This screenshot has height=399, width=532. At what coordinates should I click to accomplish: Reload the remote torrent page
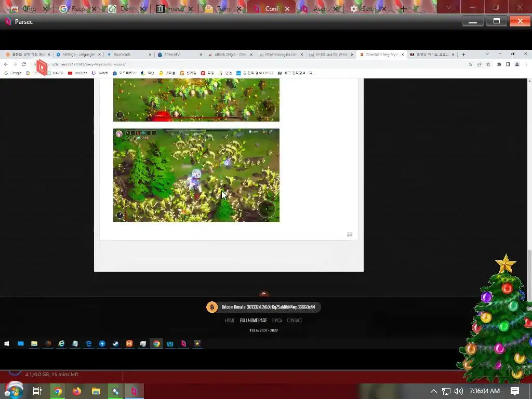click(24, 64)
